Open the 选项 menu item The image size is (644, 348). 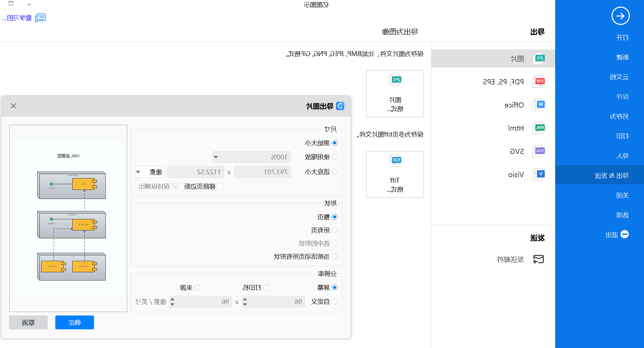(x=622, y=215)
